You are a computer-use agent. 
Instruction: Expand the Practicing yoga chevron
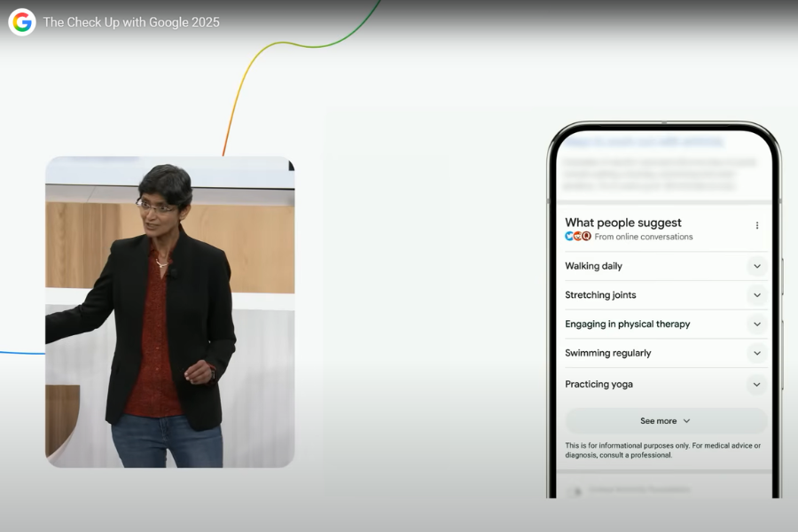pos(756,385)
